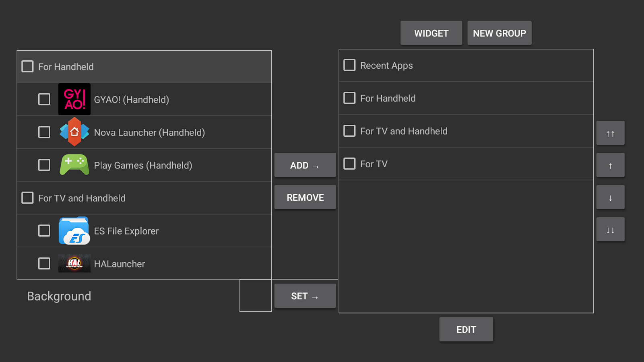
Task: Click the GYAO! app icon
Action: pyautogui.click(x=74, y=99)
